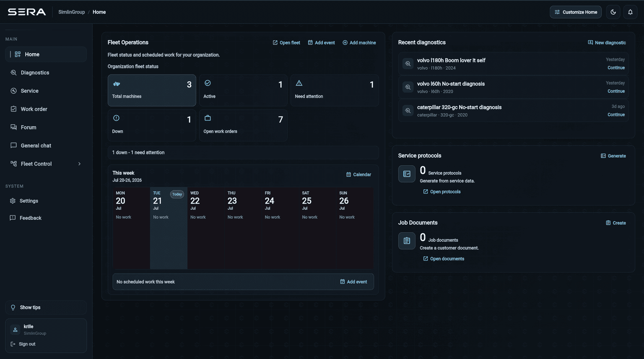644x359 pixels.
Task: Continue volvo l180h diagnostic
Action: tap(616, 68)
